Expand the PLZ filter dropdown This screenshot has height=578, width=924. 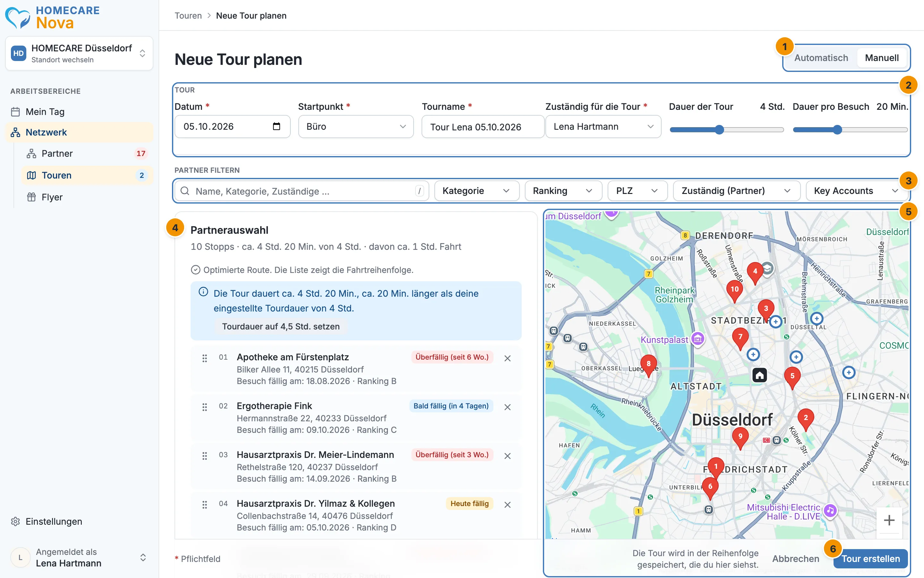tap(637, 191)
